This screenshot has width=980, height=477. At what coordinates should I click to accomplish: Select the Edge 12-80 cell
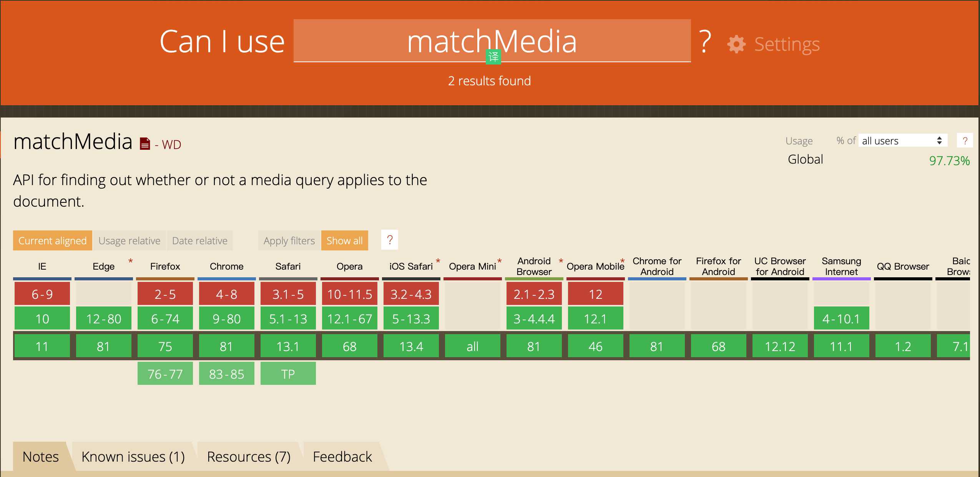(104, 318)
